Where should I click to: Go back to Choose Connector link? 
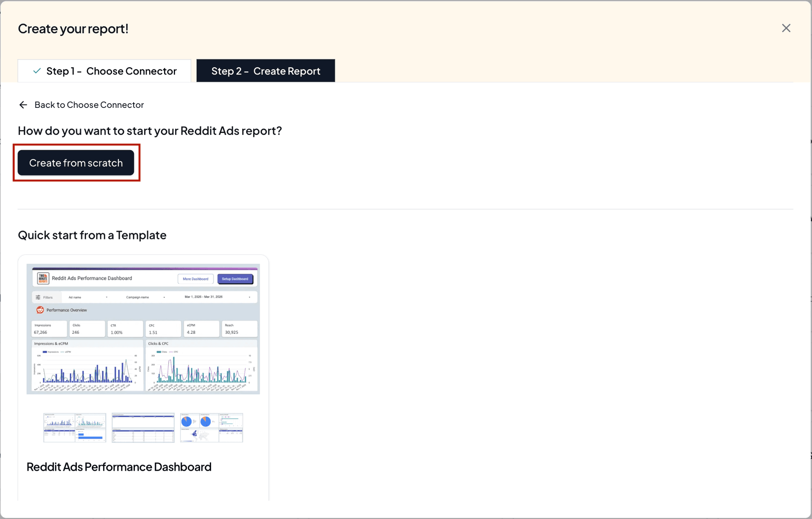click(x=89, y=104)
